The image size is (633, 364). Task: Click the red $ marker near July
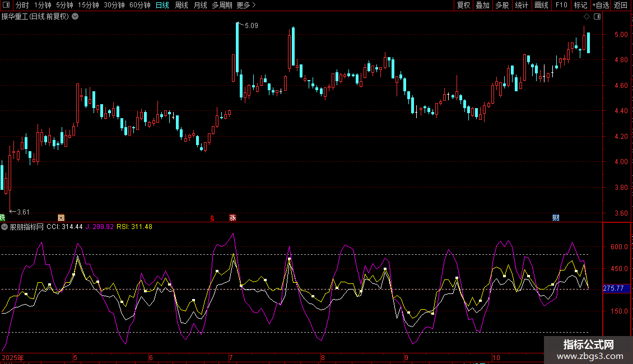(212, 218)
